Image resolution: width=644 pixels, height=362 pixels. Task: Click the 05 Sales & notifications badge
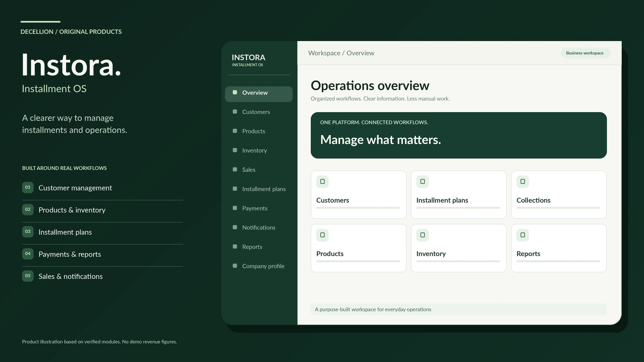[28, 276]
